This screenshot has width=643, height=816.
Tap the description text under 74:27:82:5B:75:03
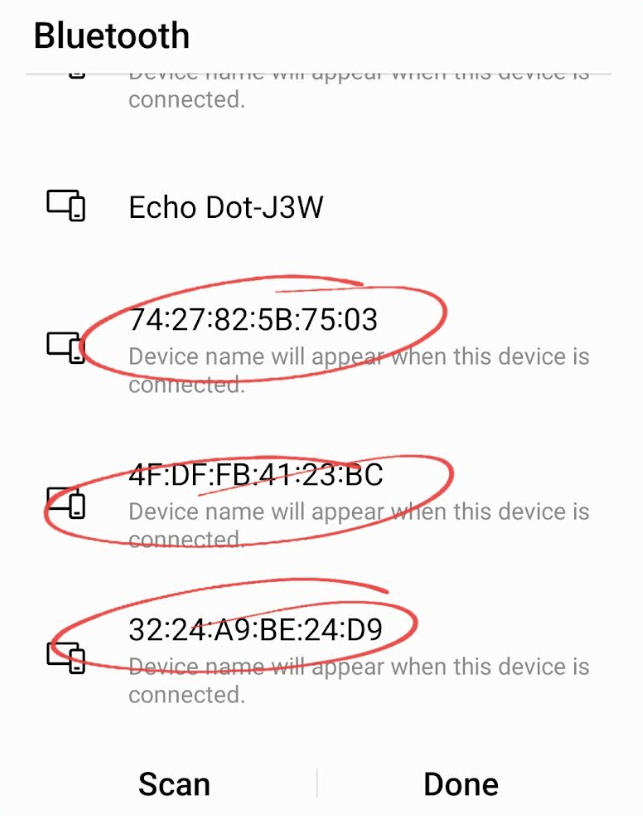tap(358, 357)
